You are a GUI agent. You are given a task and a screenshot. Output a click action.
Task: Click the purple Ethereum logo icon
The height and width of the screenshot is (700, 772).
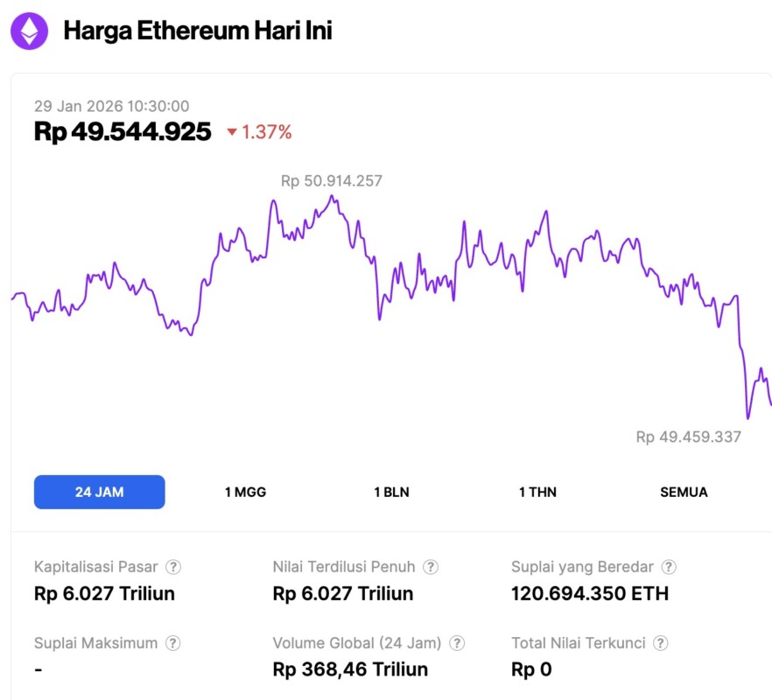[x=29, y=31]
